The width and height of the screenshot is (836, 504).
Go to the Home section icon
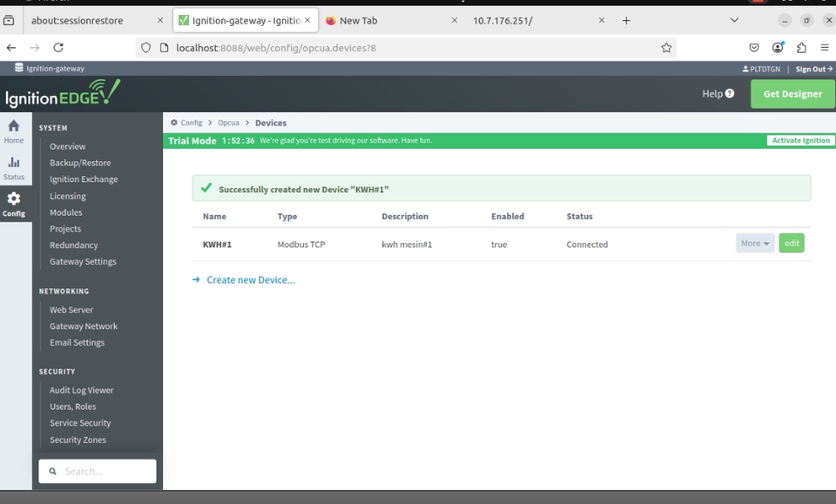click(x=14, y=125)
